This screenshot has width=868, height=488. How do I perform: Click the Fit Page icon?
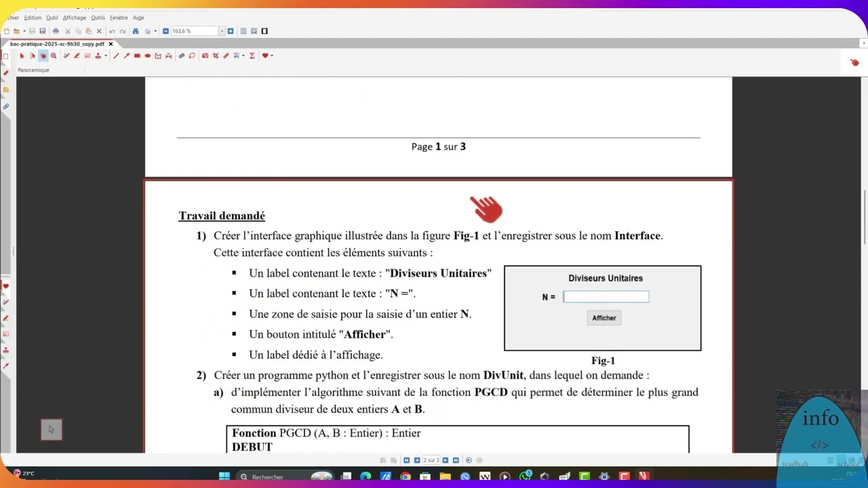coord(243,31)
